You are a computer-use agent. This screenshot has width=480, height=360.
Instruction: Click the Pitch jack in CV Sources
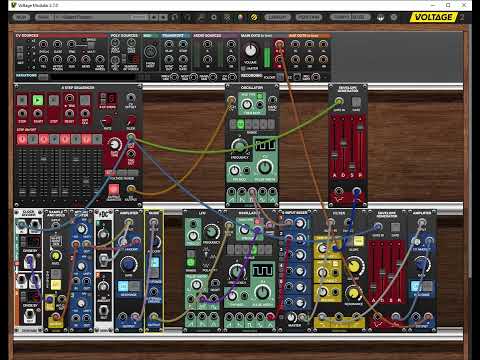coord(43,44)
